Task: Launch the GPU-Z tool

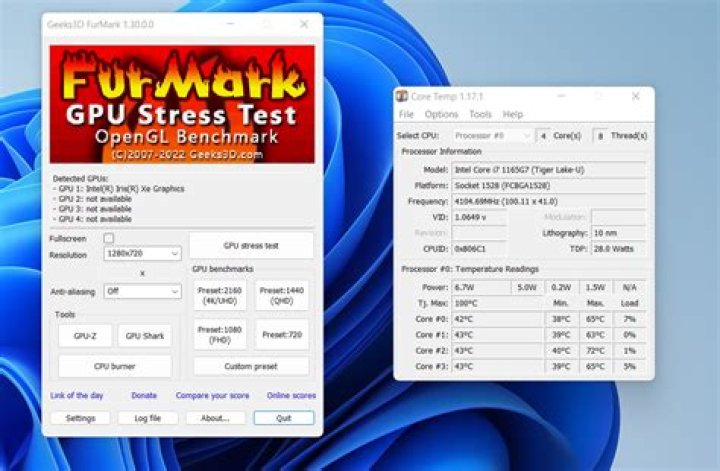Action: (x=85, y=336)
